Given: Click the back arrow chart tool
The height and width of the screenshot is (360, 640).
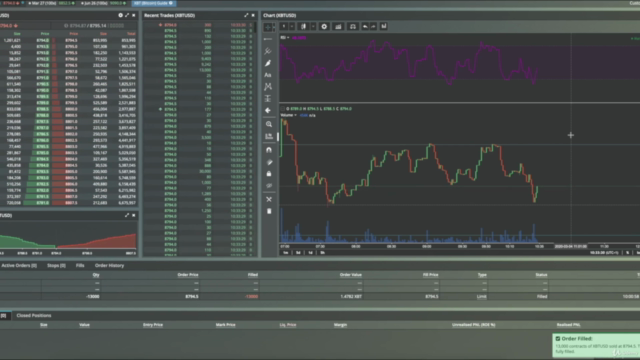Looking at the screenshot, I should coord(268,110).
